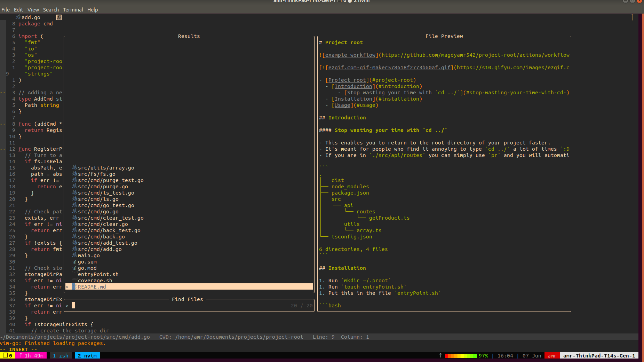Screen dimensions: 644x362
Task: Click the Go icon beside add.go buffer tab
Action: (x=18, y=17)
